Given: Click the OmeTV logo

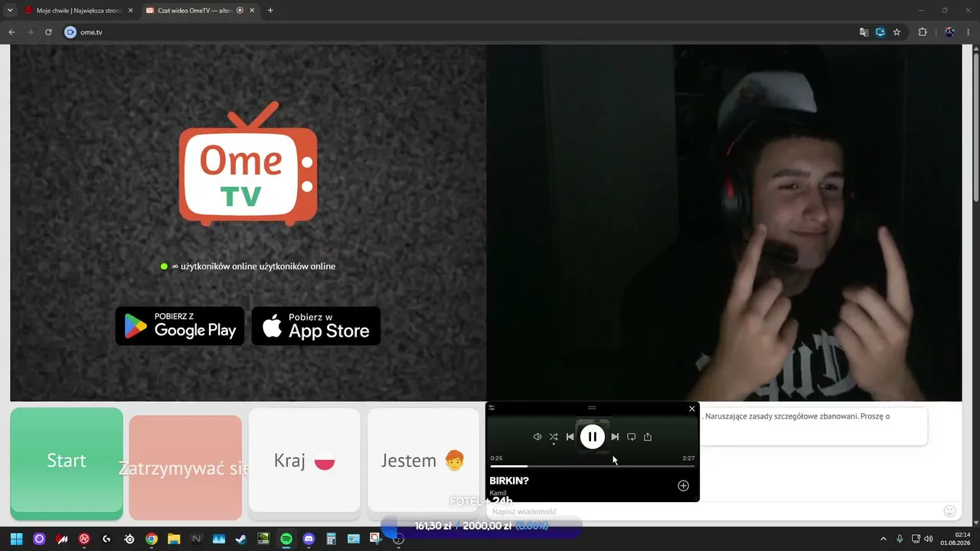Looking at the screenshot, I should (248, 164).
